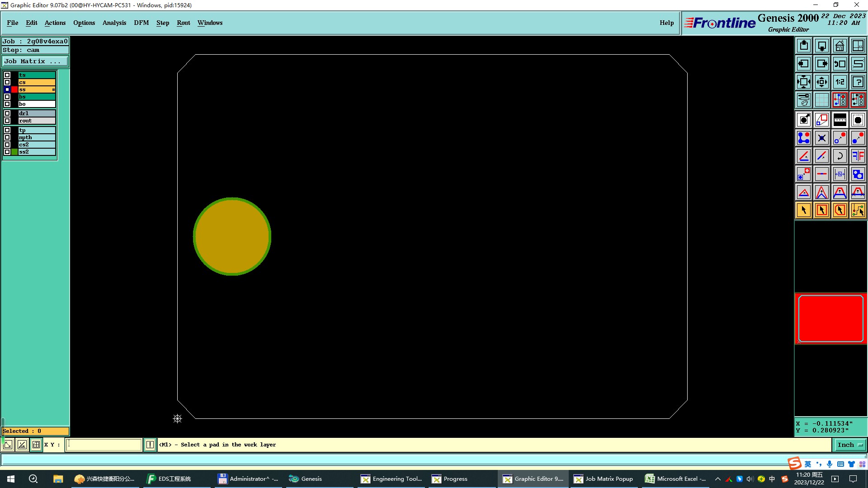Click the delete feature X tool

(x=821, y=138)
